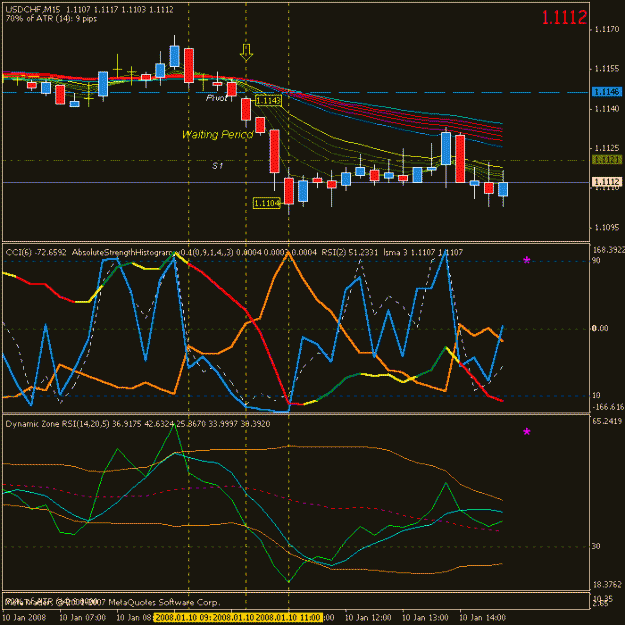The height and width of the screenshot is (625, 625).
Task: Click the 168.3922 scale value
Action: coord(609,250)
